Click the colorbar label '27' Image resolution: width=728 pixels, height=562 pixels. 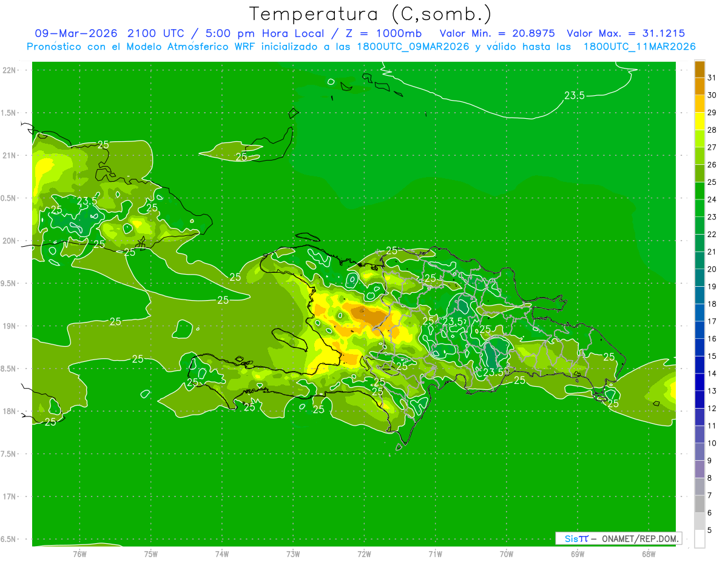[712, 147]
